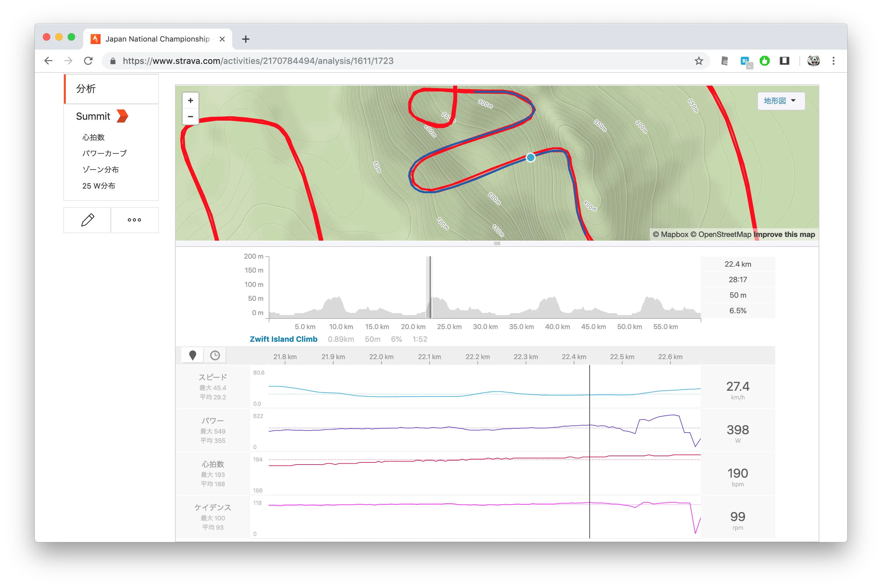Open the three-dots more actions menu
Screen dimensions: 882x588
point(134,220)
